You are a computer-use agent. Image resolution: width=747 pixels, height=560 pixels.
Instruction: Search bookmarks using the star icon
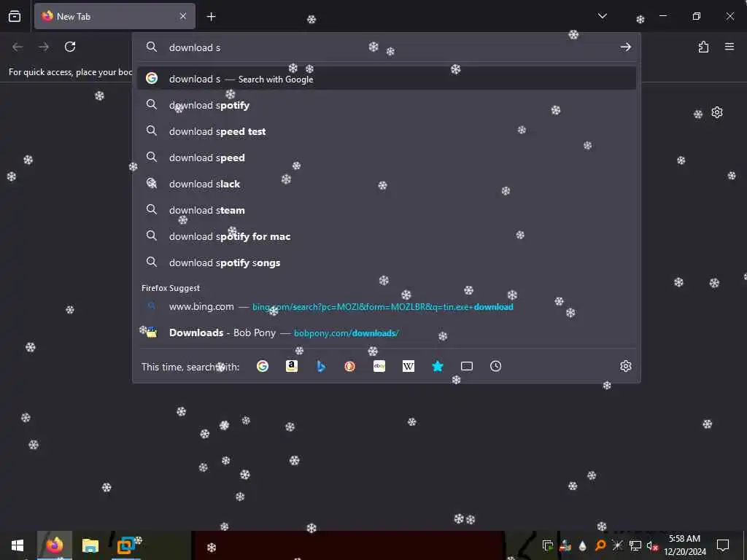438,366
